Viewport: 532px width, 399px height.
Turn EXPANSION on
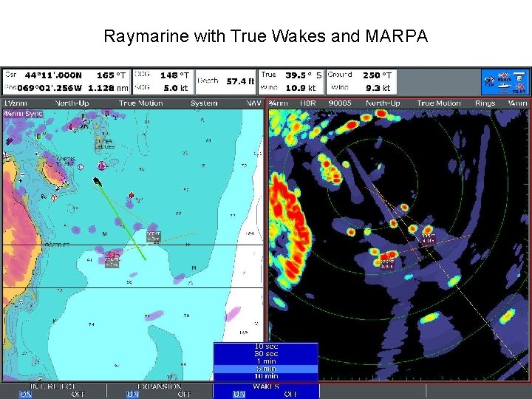coord(132,395)
